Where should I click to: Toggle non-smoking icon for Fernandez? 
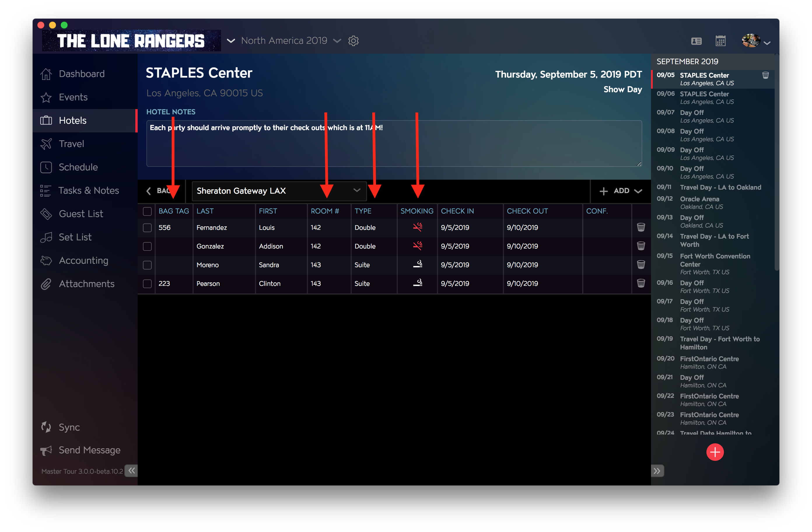pos(417,227)
